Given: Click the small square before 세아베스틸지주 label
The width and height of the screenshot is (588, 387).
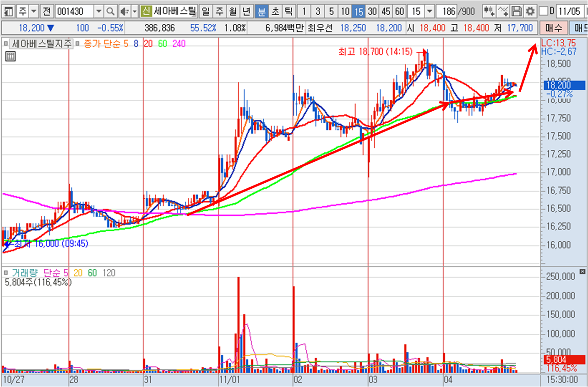Looking at the screenshot, I should point(6,44).
